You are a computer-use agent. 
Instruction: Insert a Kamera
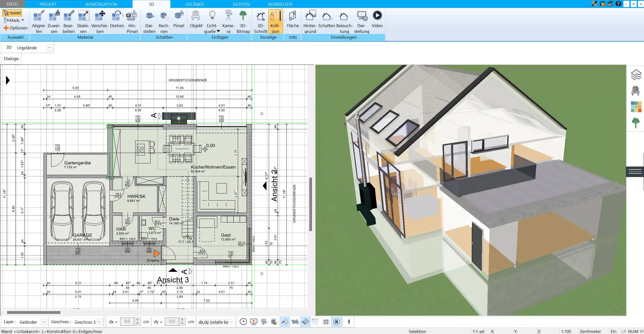(x=228, y=22)
